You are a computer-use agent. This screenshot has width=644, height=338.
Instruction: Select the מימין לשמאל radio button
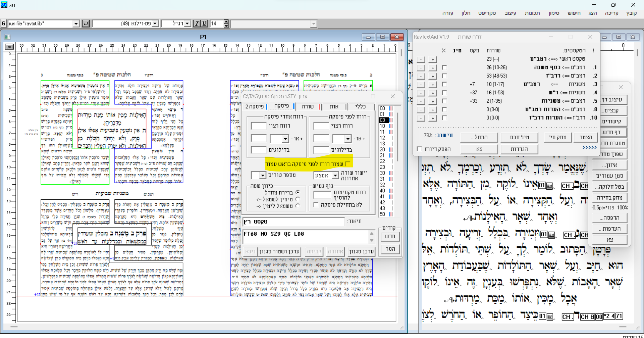click(x=298, y=199)
